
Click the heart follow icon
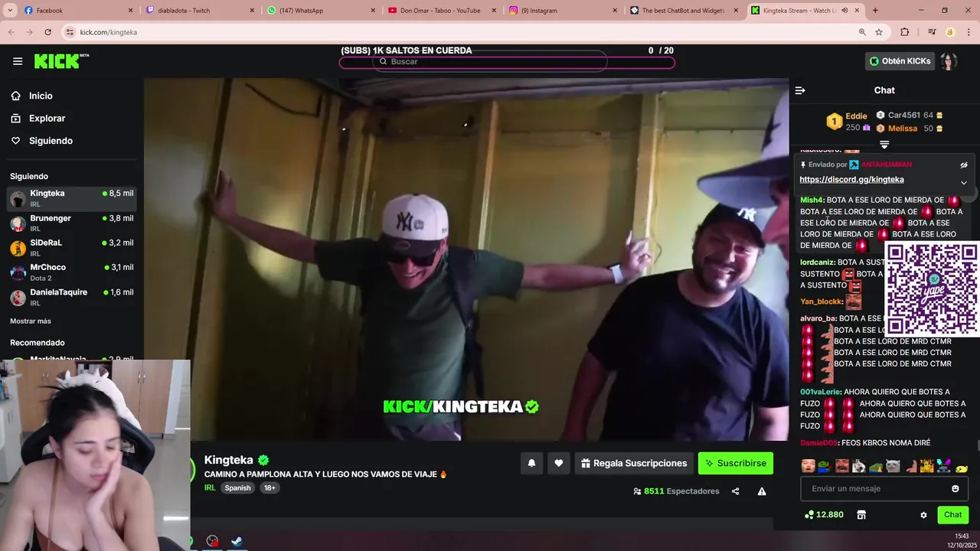pyautogui.click(x=559, y=463)
